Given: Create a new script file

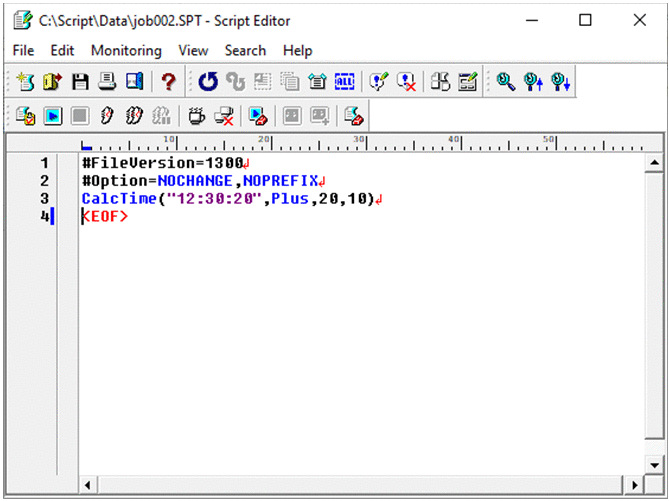Looking at the screenshot, I should point(25,81).
